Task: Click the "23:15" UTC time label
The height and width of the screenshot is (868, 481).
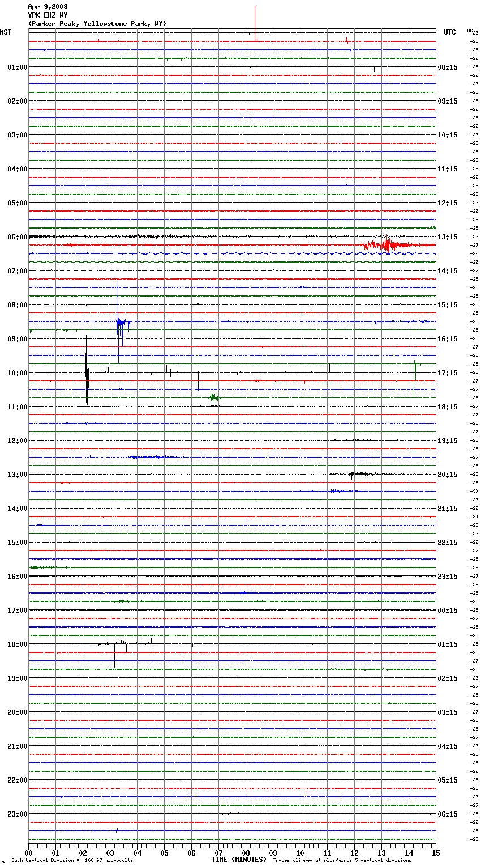Action: pos(448,577)
